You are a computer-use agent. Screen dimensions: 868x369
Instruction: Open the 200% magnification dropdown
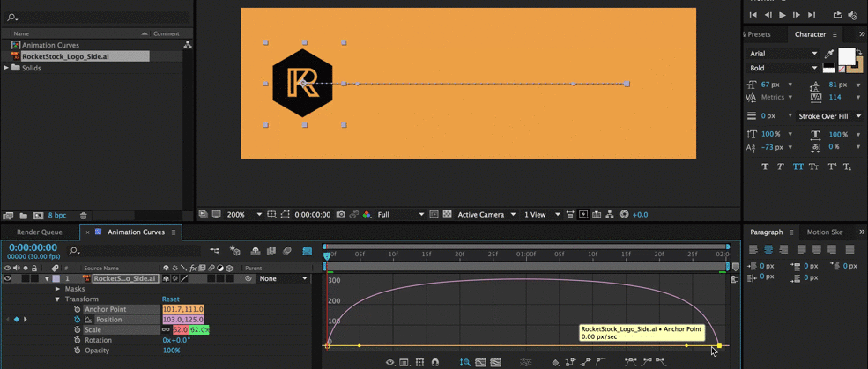pyautogui.click(x=243, y=215)
